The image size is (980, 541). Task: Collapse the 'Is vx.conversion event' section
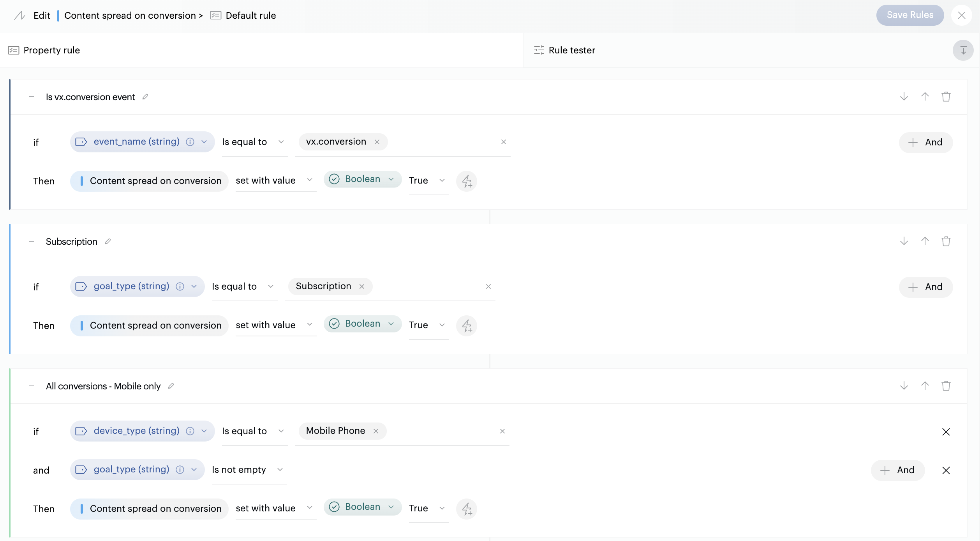32,96
